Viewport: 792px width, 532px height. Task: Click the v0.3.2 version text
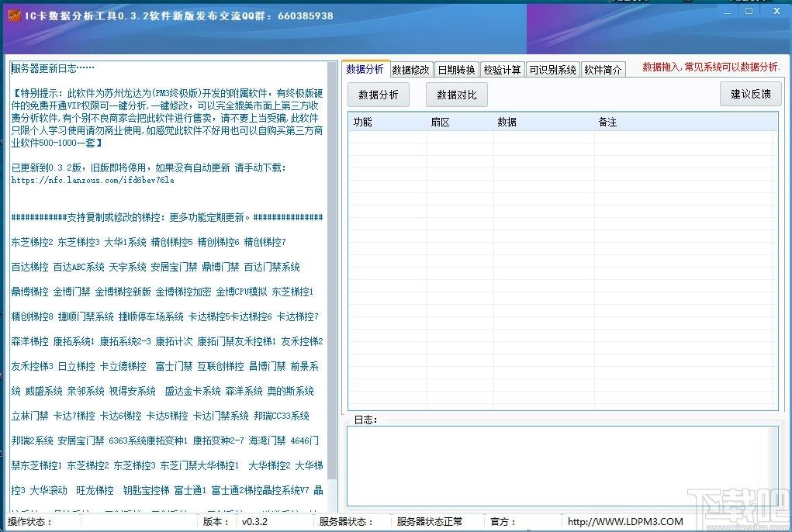pos(254,521)
